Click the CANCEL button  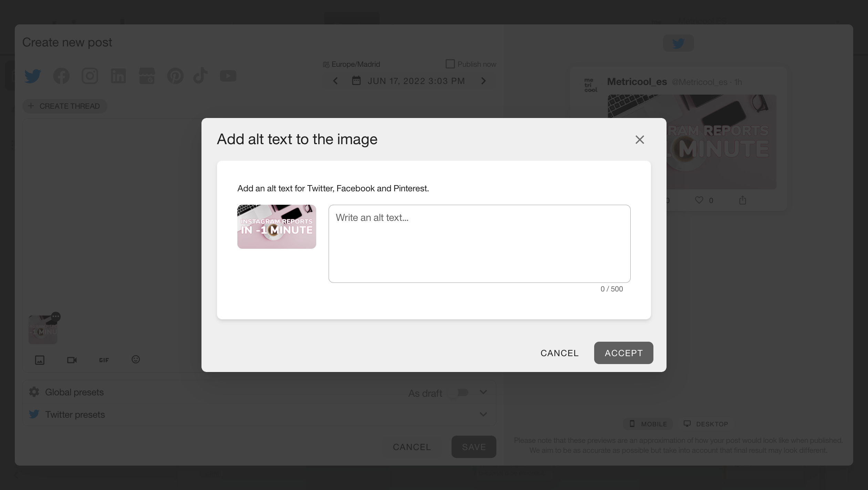pos(560,352)
